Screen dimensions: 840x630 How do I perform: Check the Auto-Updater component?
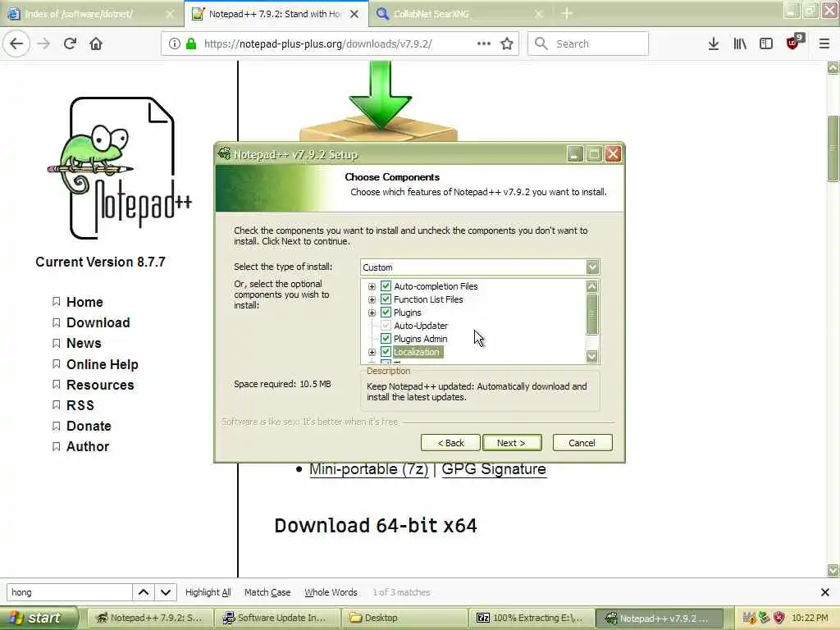point(386,326)
